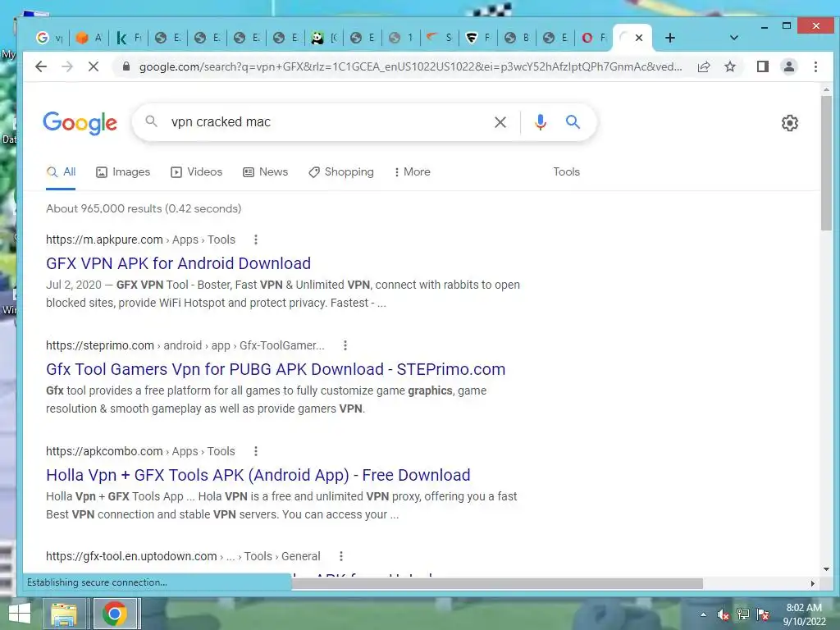840x630 pixels.
Task: Click the https://m.apkpure.com URL text
Action: point(104,240)
